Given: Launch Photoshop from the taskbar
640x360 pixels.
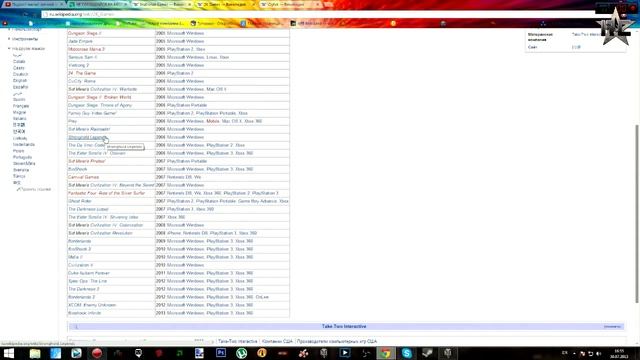Looking at the screenshot, I should [x=221, y=353].
